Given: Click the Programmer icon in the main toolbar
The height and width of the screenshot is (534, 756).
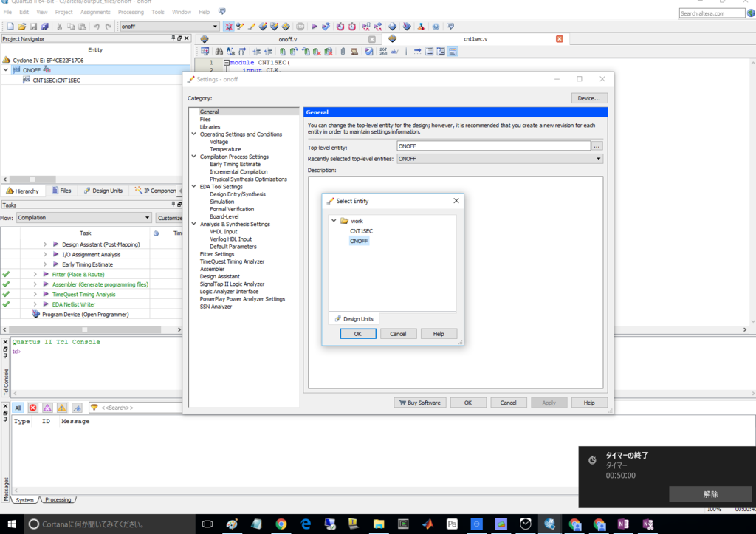Looking at the screenshot, I should click(407, 27).
